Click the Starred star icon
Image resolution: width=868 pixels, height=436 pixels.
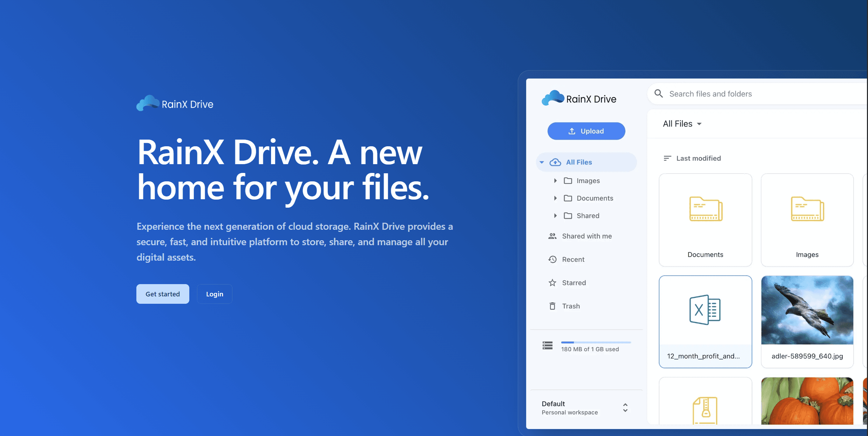coord(552,283)
